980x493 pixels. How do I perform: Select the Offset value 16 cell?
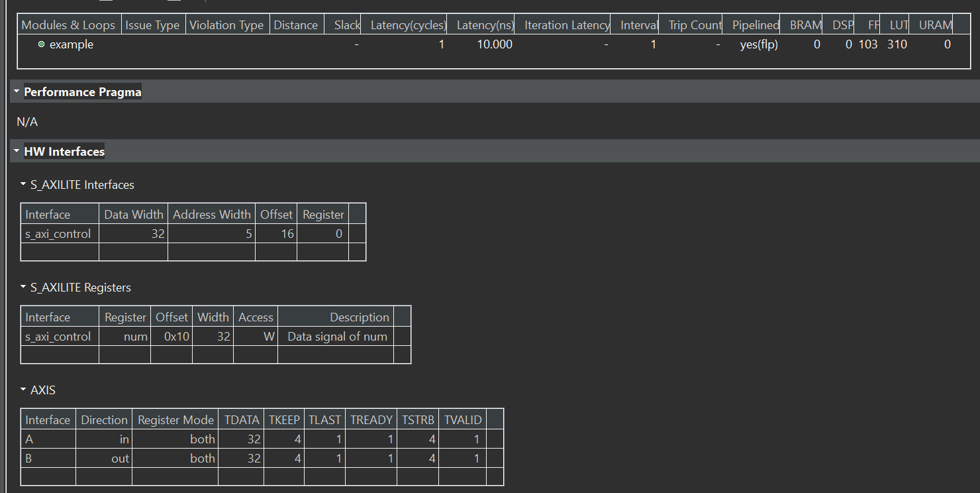coord(276,233)
